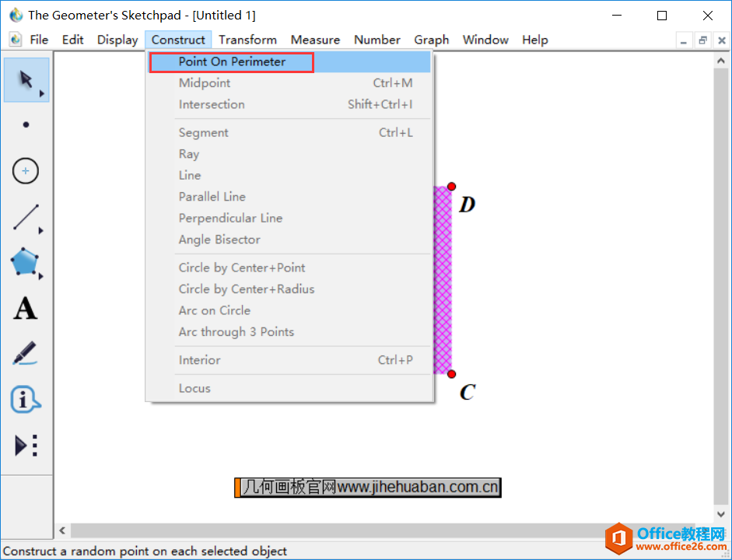Image resolution: width=732 pixels, height=560 pixels.
Task: Open the Transform menu
Action: [247, 40]
